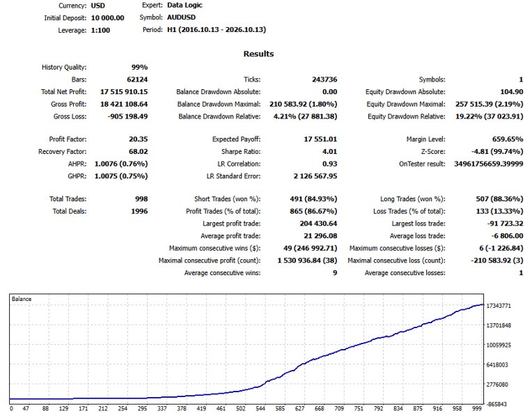Select Maximal consecutive profit 1 530 936.84 (38)
This screenshot has width=532, height=418.
pyautogui.click(x=307, y=261)
